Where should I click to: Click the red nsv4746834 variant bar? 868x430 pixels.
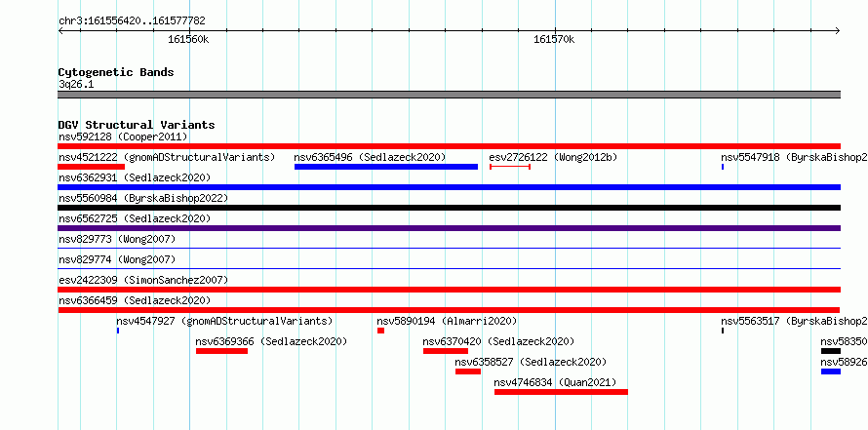pos(562,392)
